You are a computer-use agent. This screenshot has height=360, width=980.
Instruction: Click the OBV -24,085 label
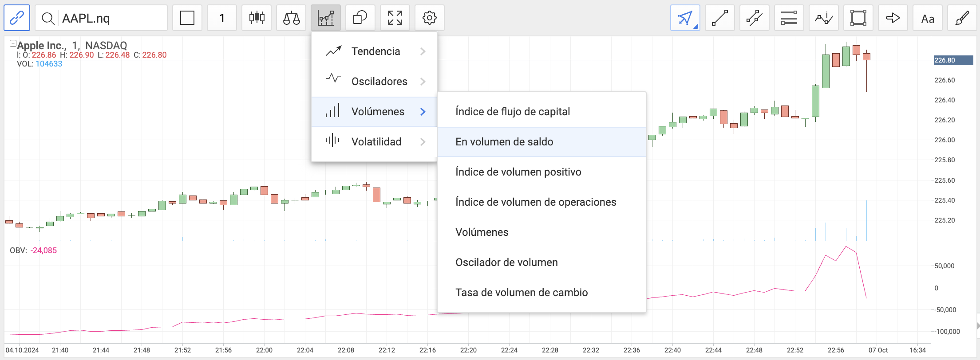click(33, 250)
